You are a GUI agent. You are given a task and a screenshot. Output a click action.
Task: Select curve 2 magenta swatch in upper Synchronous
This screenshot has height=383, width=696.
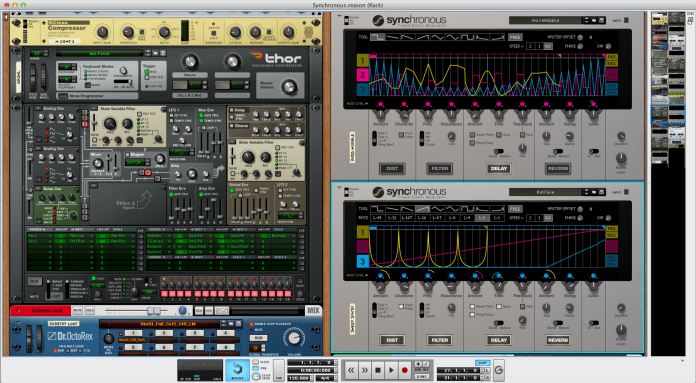point(363,75)
